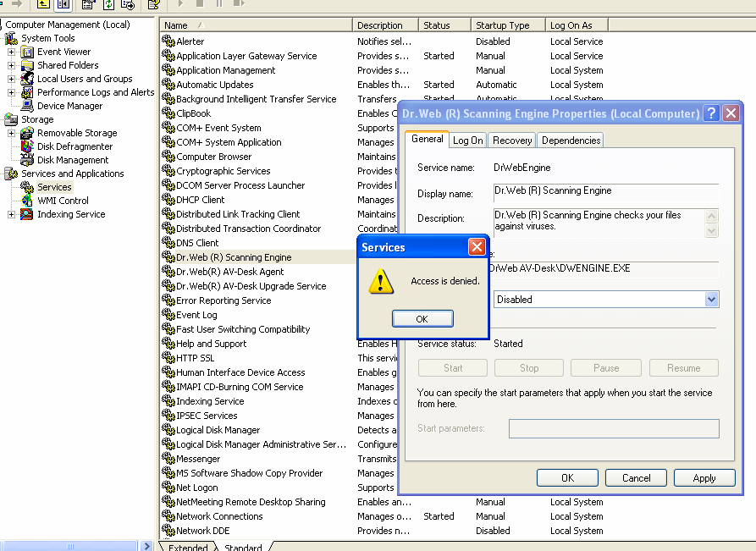Screen dimensions: 756x551
Task: Click OK in the Properties dialog
Action: point(567,477)
